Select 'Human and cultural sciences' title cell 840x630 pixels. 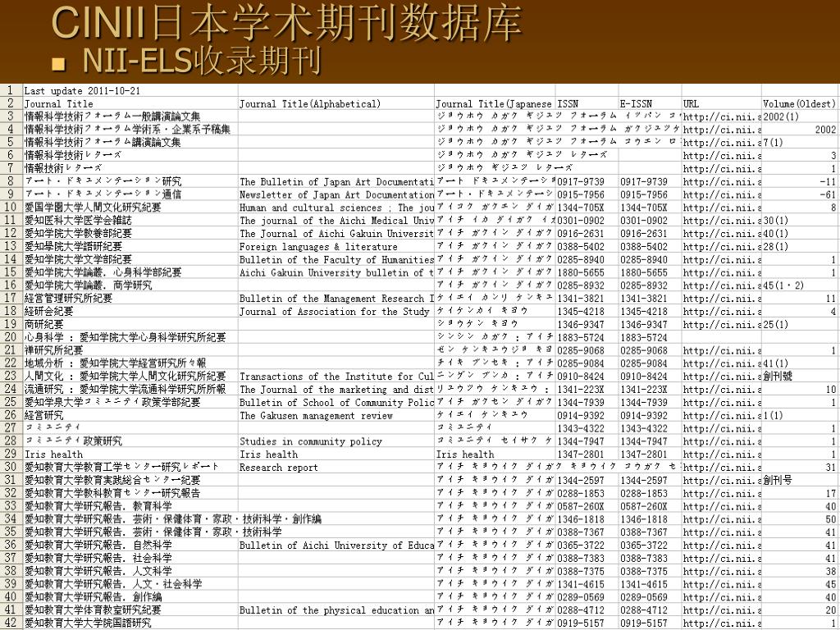pos(336,208)
